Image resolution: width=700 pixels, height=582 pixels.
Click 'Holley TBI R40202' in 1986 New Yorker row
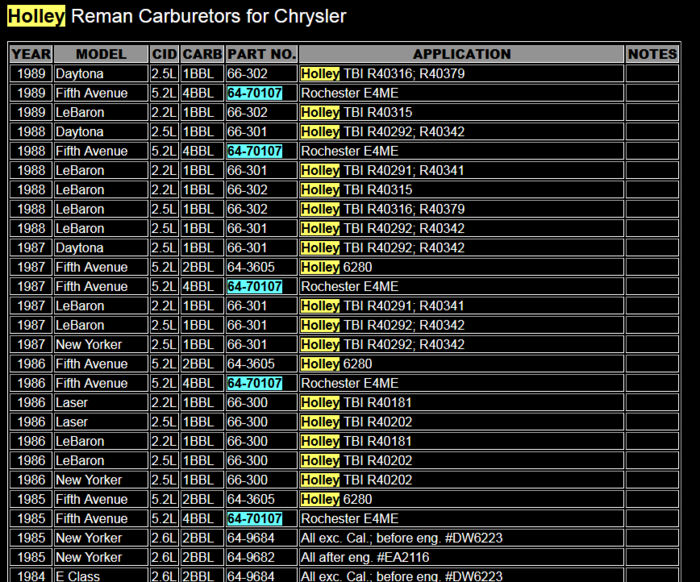pyautogui.click(x=357, y=480)
